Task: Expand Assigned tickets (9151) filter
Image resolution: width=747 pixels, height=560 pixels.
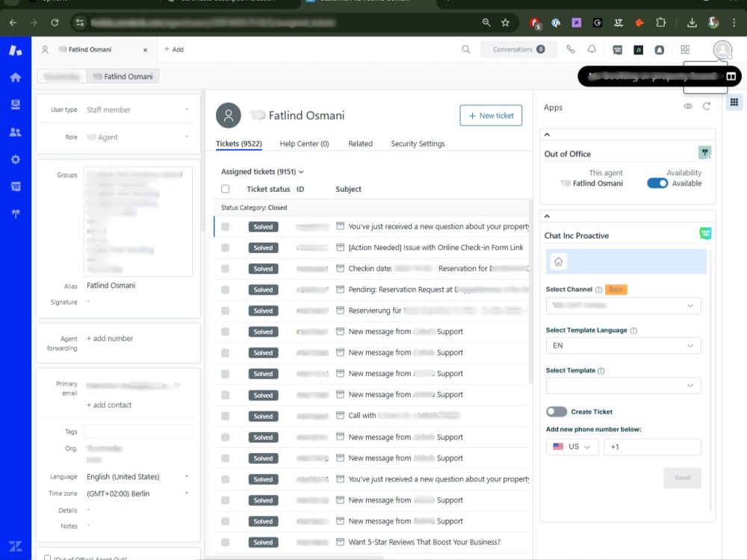Action: coord(262,172)
